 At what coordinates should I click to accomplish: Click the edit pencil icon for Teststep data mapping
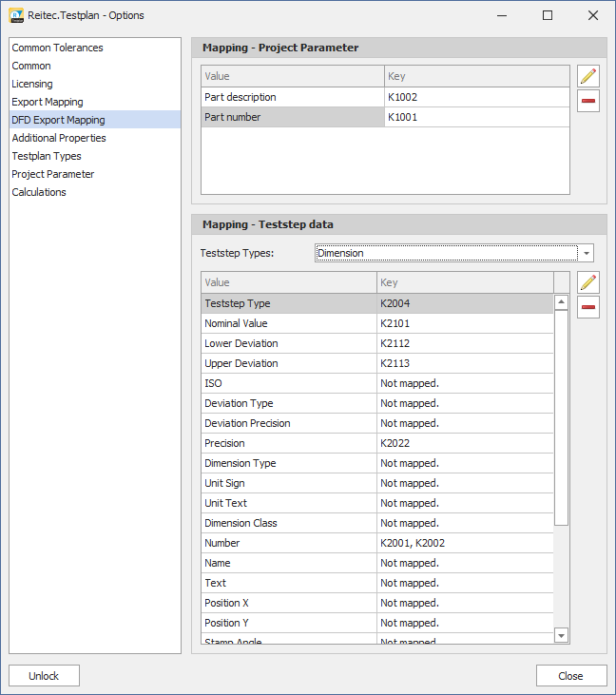coord(588,282)
